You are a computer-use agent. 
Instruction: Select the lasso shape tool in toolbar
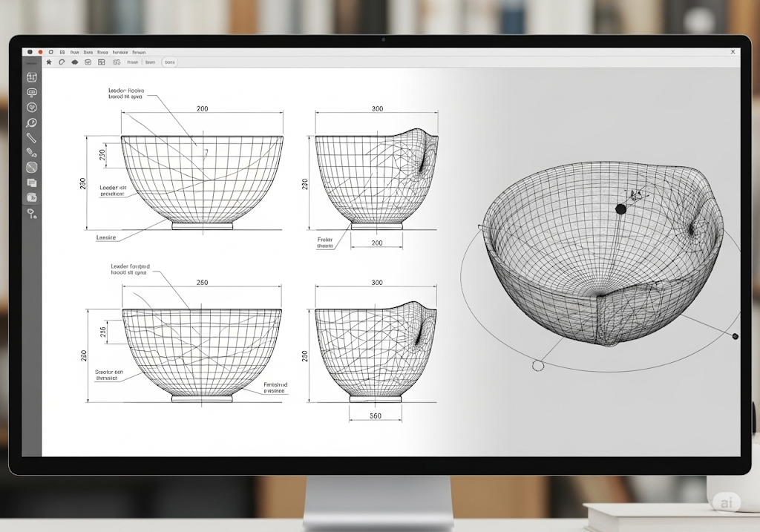[62, 63]
